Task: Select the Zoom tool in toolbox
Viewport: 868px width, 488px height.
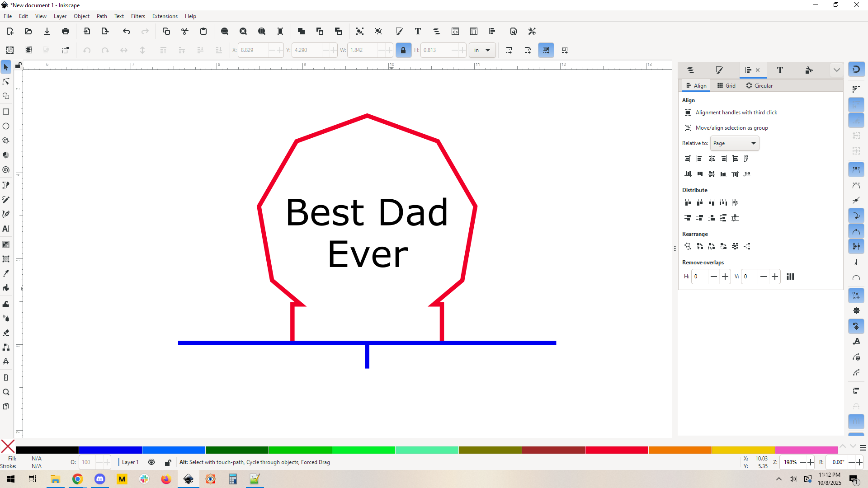Action: 6,392
